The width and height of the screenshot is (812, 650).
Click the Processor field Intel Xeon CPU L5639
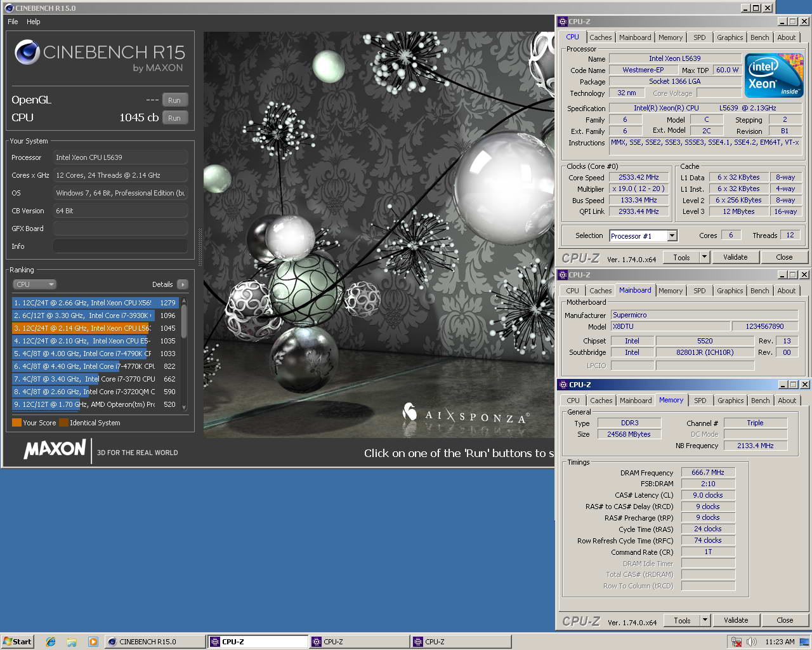pyautogui.click(x=121, y=157)
